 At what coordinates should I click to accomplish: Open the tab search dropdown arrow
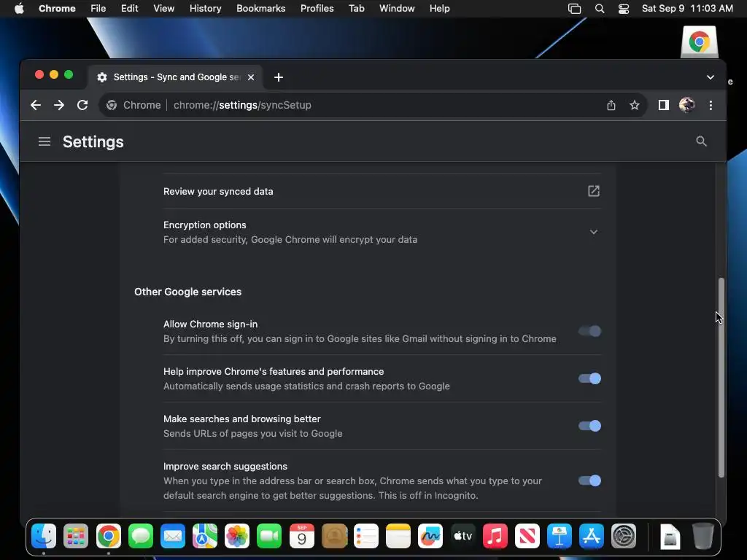pos(710,77)
